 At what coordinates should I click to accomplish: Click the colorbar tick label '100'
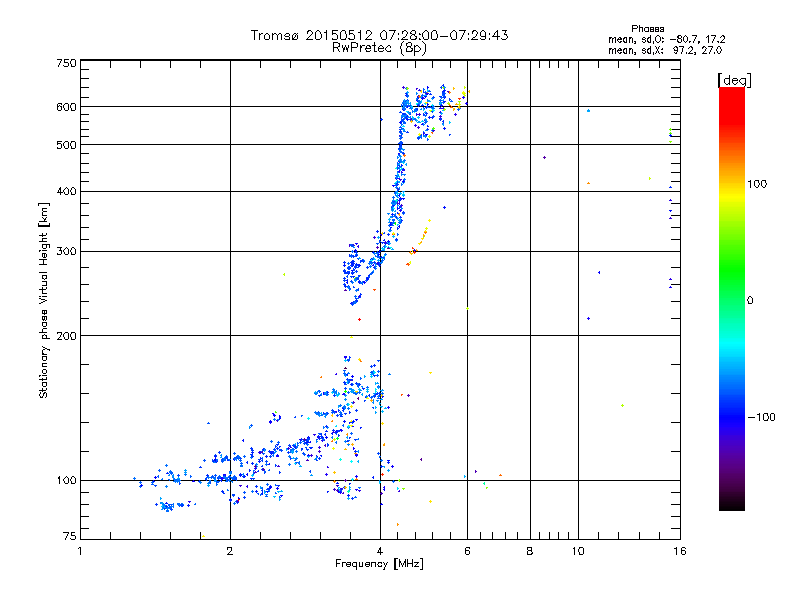757,184
